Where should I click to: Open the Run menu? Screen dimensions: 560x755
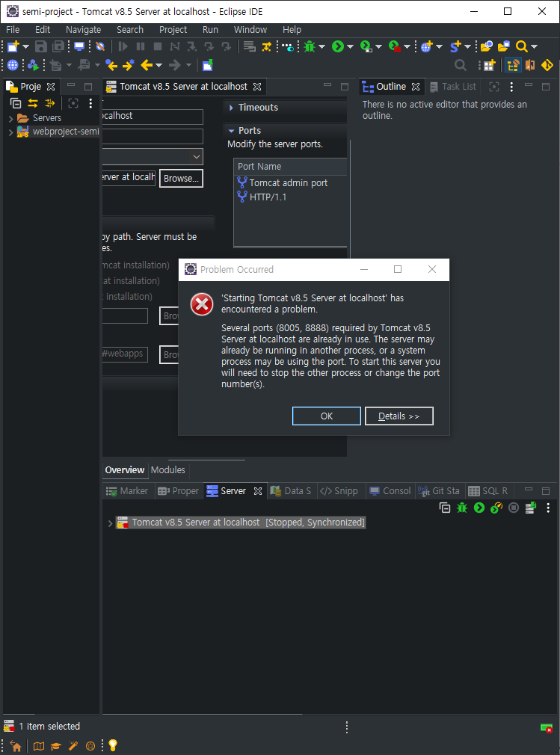click(x=210, y=29)
